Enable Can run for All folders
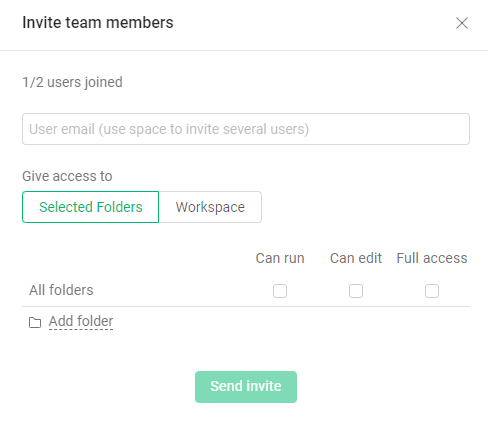488x423 pixels. (x=280, y=291)
